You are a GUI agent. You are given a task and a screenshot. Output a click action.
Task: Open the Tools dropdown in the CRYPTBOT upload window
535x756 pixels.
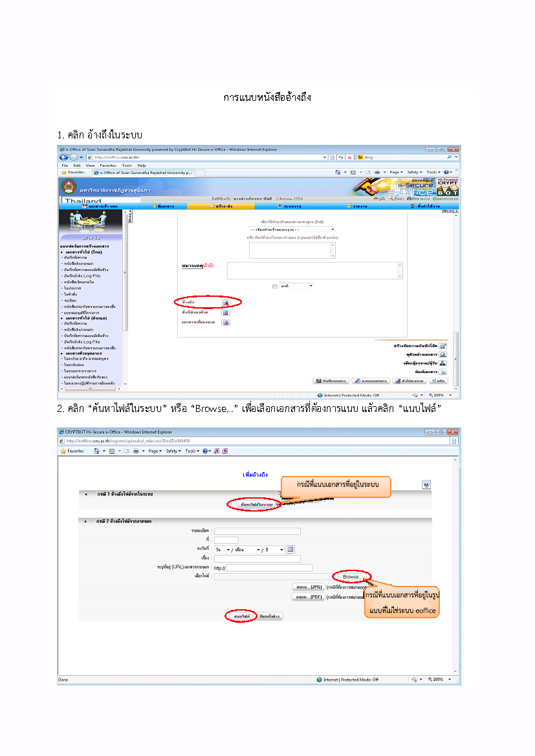click(x=191, y=451)
